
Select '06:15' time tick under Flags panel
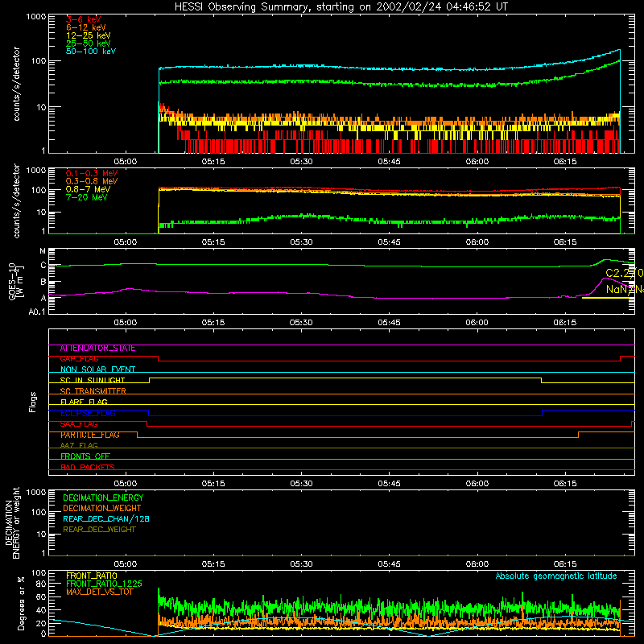click(565, 484)
